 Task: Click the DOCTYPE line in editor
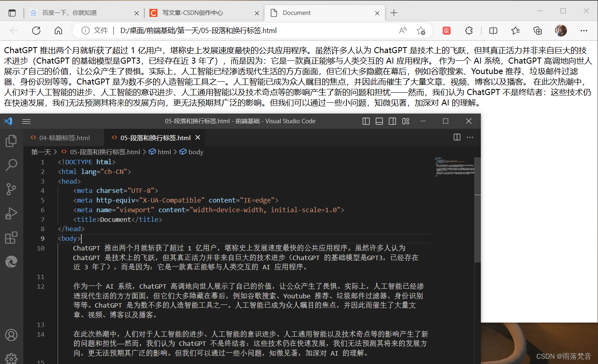[87, 162]
